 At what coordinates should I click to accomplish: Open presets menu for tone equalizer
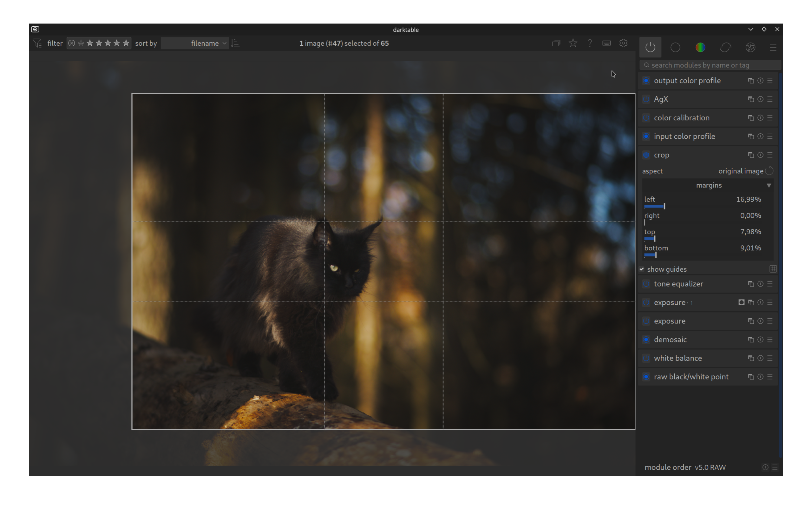tap(770, 284)
